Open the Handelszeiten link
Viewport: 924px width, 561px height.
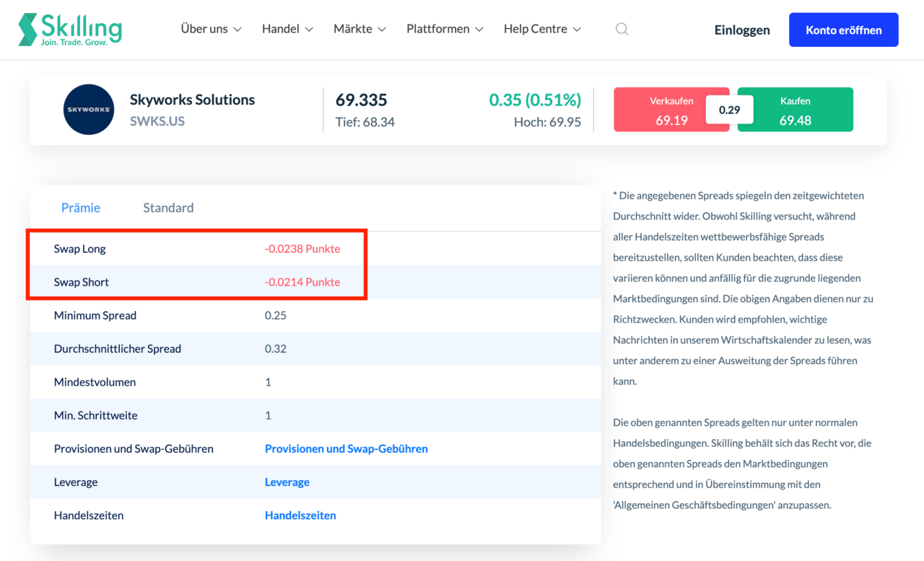point(300,515)
